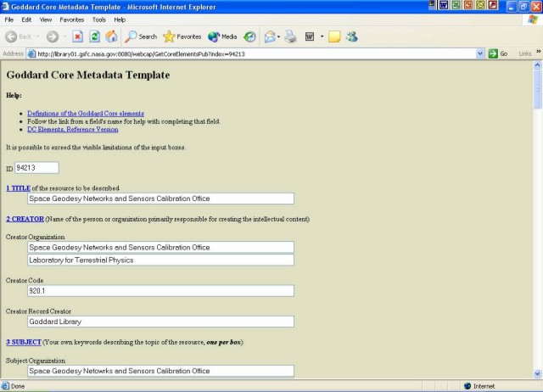
Task: Expand the address bar dropdown
Action: (x=480, y=53)
